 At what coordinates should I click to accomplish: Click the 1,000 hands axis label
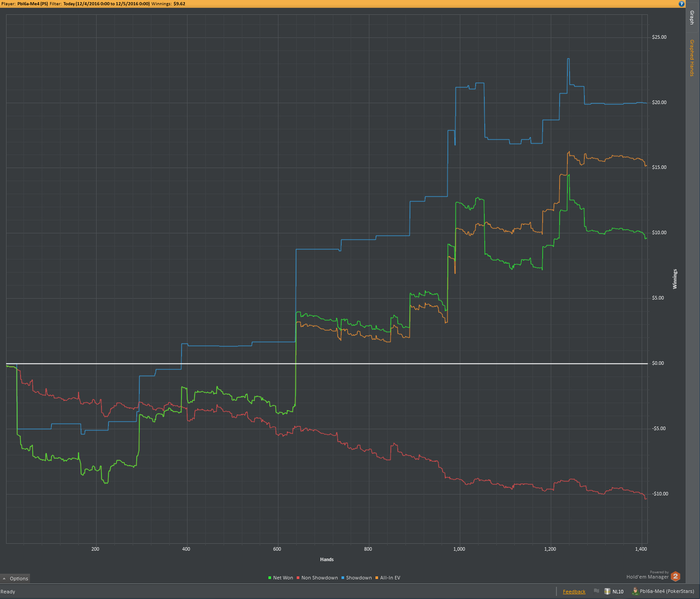click(x=459, y=549)
